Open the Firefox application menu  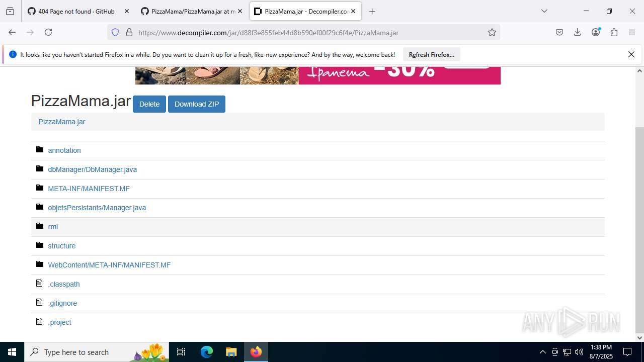tap(632, 32)
